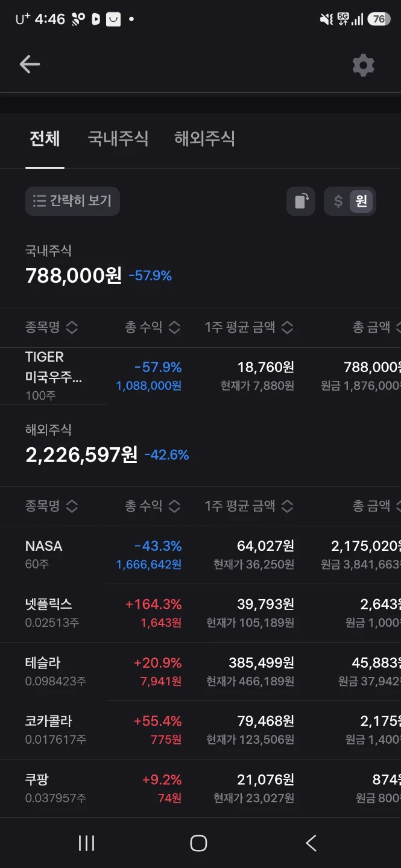This screenshot has height=868, width=401.
Task: Switch to the 국내주식 tab
Action: pos(118,139)
